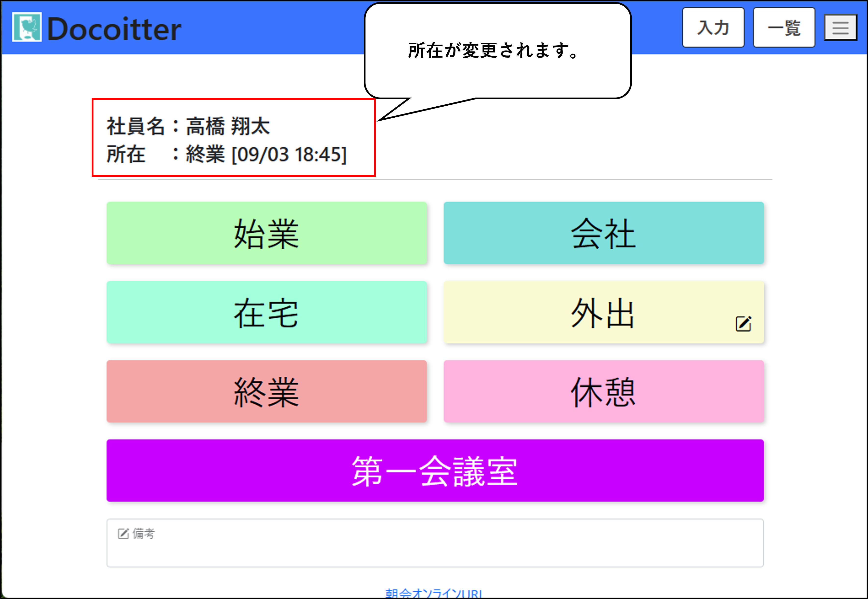
Task: Set status to 始業
Action: (x=266, y=233)
